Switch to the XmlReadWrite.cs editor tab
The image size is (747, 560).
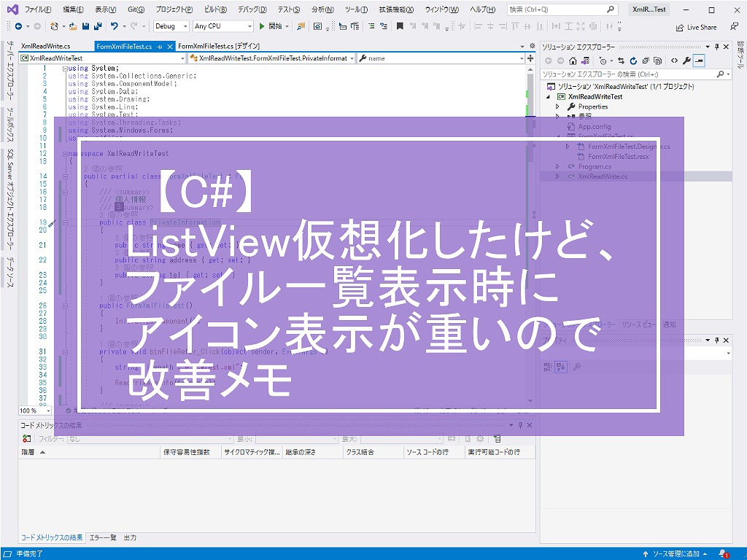[x=46, y=46]
